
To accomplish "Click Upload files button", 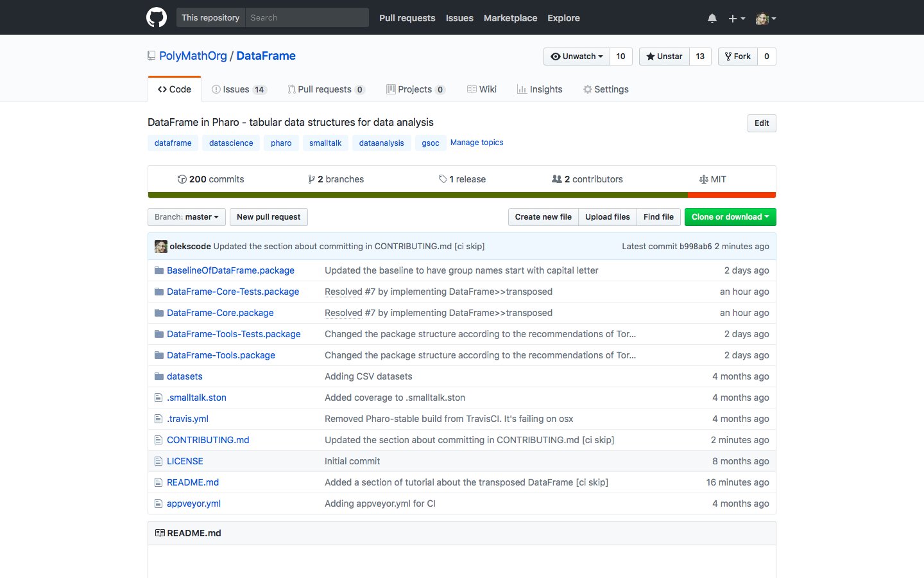I will [608, 217].
